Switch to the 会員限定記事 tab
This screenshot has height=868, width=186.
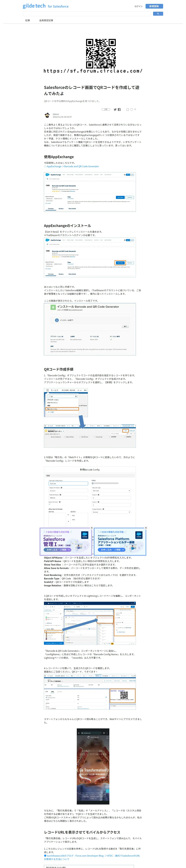coord(46,21)
